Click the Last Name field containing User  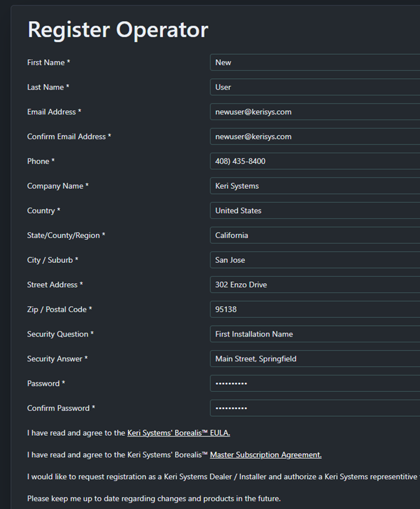point(315,87)
